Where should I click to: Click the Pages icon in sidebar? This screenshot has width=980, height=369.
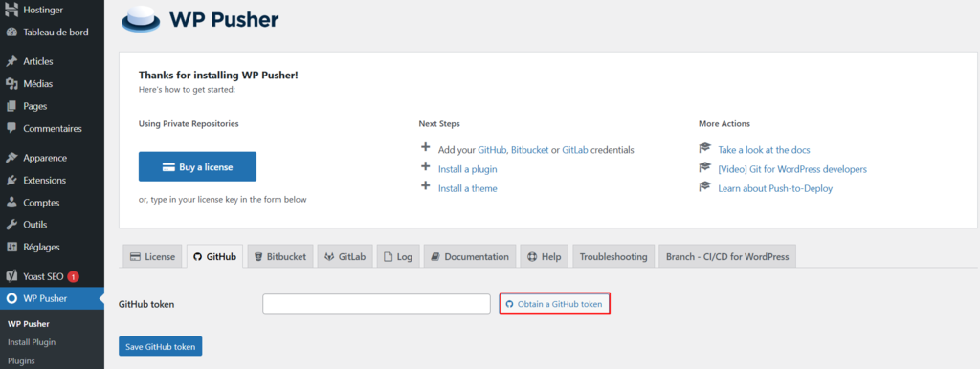pos(11,106)
